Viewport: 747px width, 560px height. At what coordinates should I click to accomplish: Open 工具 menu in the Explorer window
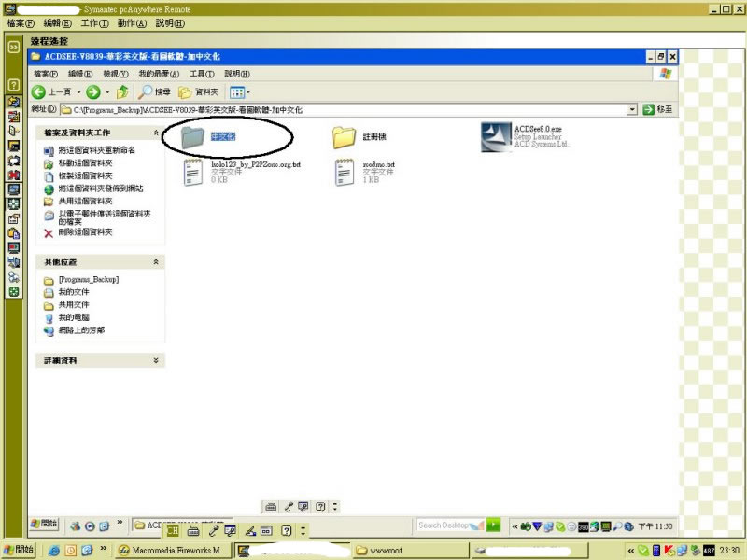pyautogui.click(x=202, y=74)
